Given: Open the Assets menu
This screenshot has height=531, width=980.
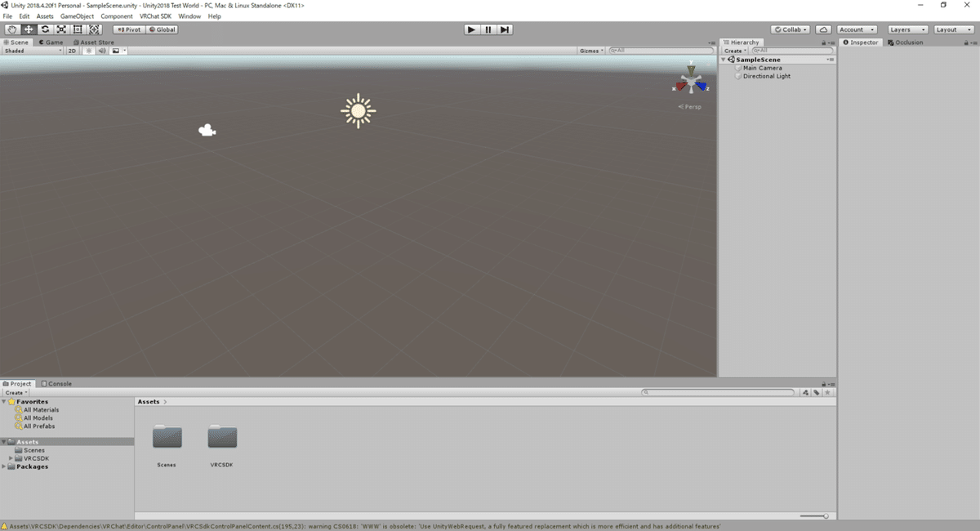Looking at the screenshot, I should click(x=45, y=16).
